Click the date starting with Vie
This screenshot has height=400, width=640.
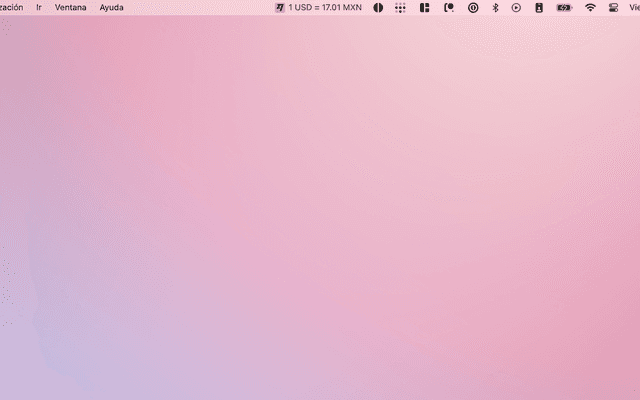pos(633,7)
